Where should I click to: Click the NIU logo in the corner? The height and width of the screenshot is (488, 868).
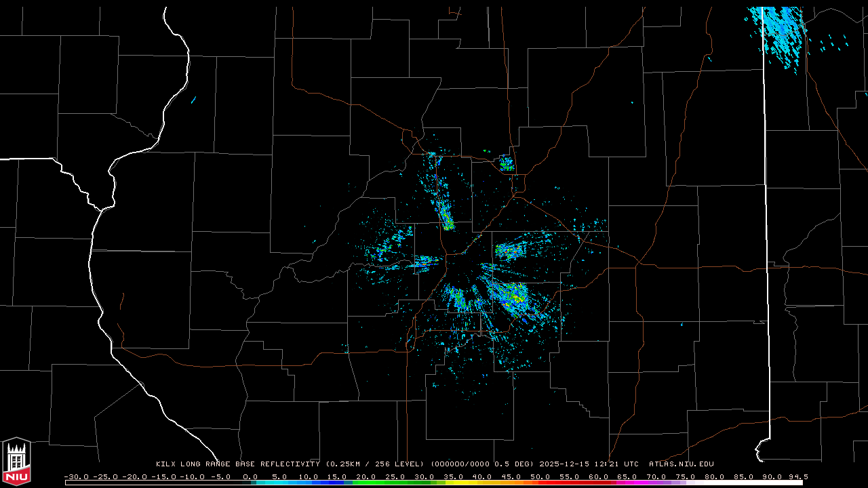(x=16, y=461)
